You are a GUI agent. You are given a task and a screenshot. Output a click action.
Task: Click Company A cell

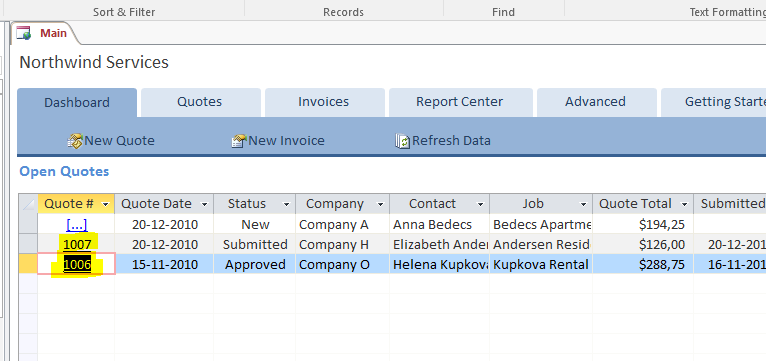click(x=342, y=224)
